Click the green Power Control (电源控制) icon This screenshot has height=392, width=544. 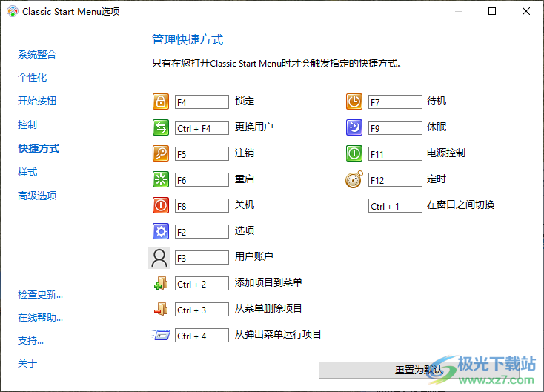(x=354, y=153)
